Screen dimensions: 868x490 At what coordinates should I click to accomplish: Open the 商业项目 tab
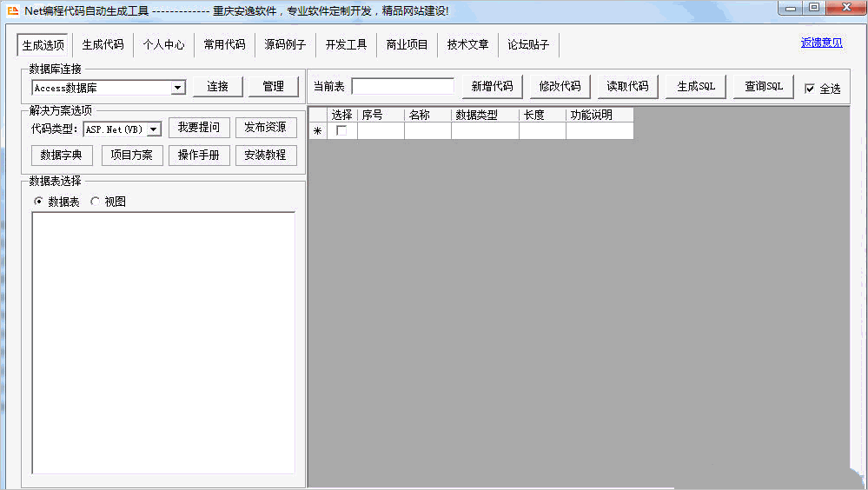(407, 45)
